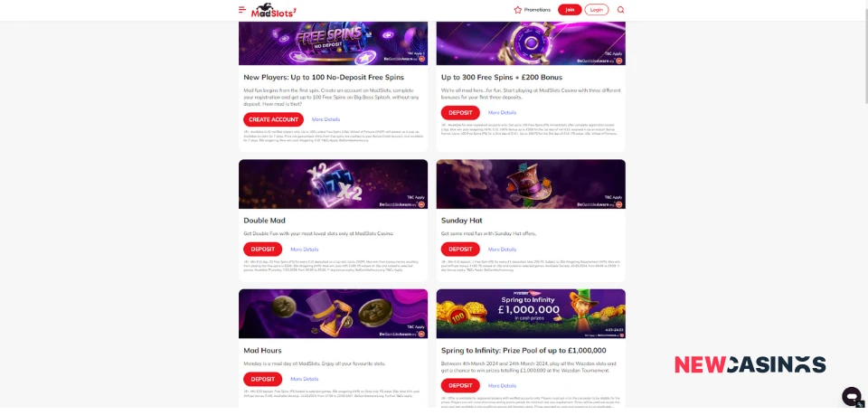The height and width of the screenshot is (415, 868).
Task: Click the Join button
Action: pos(570,9)
